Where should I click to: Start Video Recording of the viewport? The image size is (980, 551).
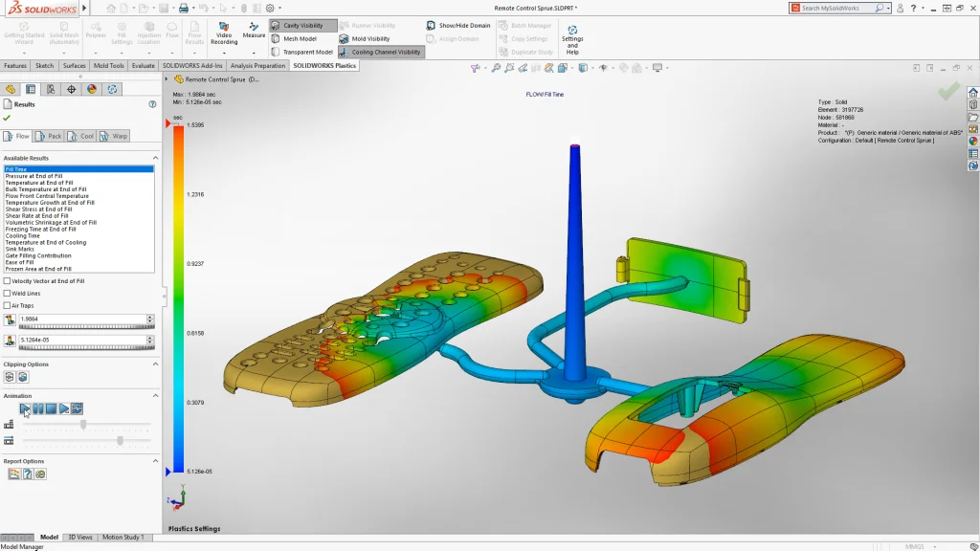tap(226, 33)
